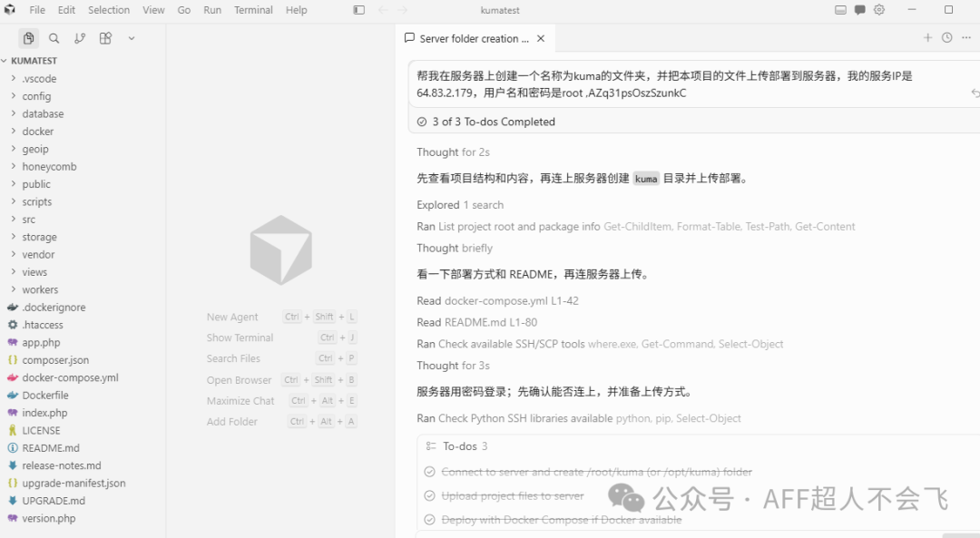
Task: Open the Selection menu
Action: (109, 10)
